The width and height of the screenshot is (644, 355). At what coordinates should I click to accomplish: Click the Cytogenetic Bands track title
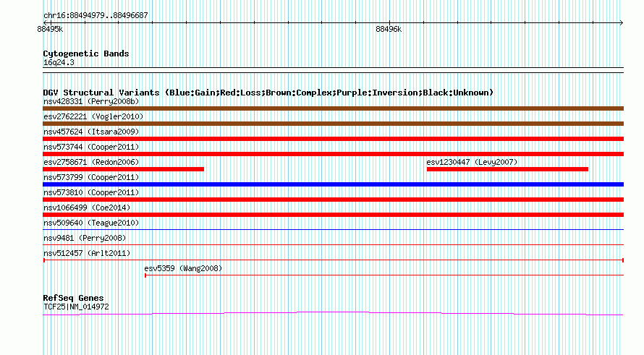click(x=86, y=54)
